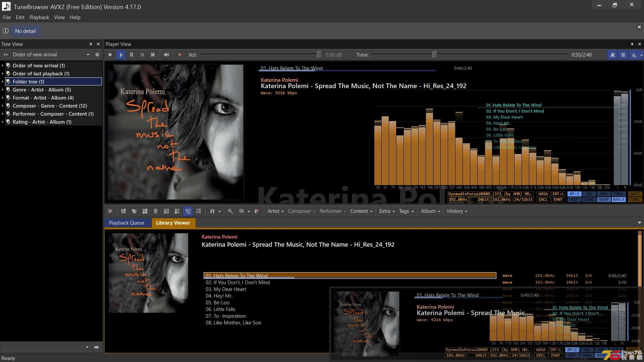Switch to the Library Viewer tab
The width and height of the screenshot is (644, 362).
pos(173,223)
